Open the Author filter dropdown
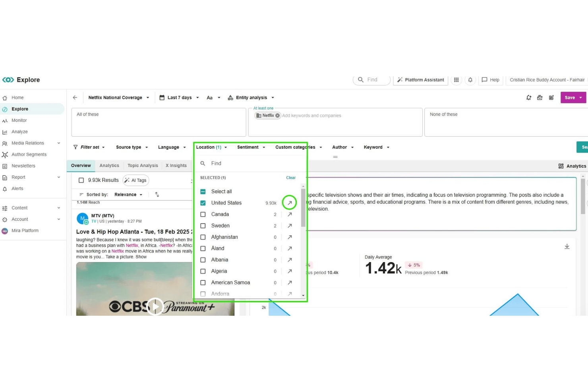 343,147
